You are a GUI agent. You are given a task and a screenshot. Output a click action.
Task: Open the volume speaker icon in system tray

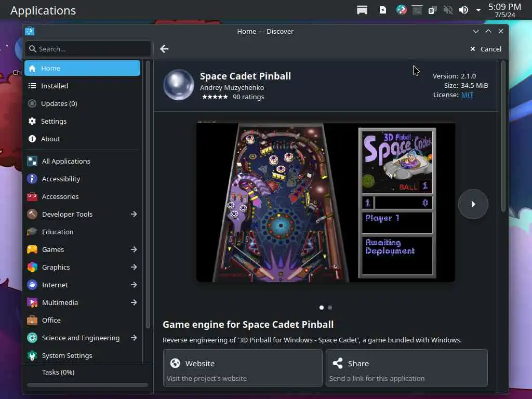[463, 10]
